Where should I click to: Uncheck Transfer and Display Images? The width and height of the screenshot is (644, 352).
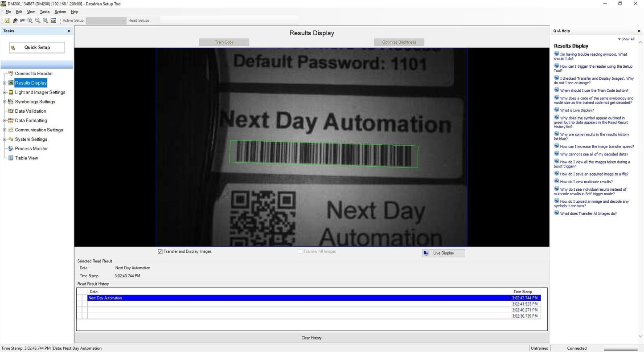[x=160, y=252]
